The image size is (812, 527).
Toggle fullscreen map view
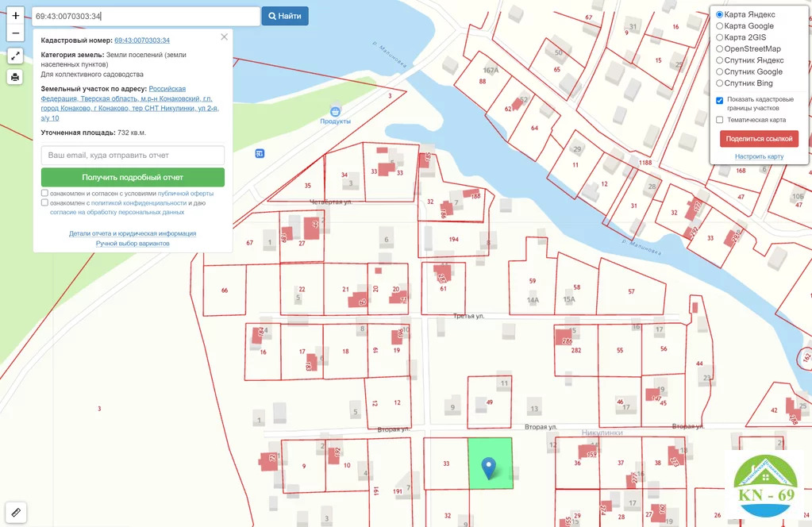pos(15,56)
